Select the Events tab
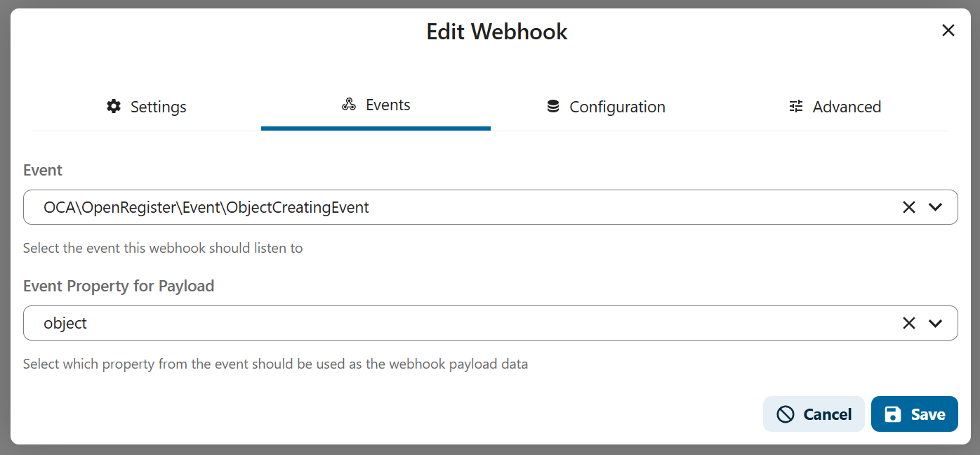The height and width of the screenshot is (455, 980). pyautogui.click(x=376, y=105)
